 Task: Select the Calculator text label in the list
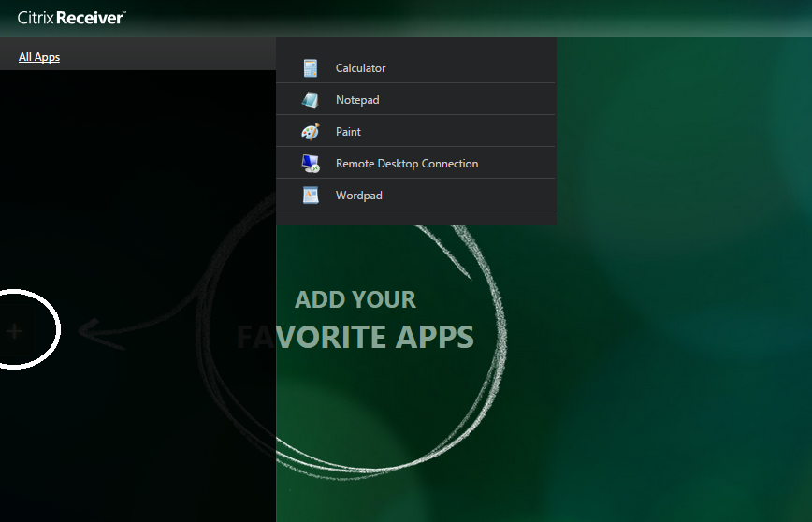click(x=360, y=68)
